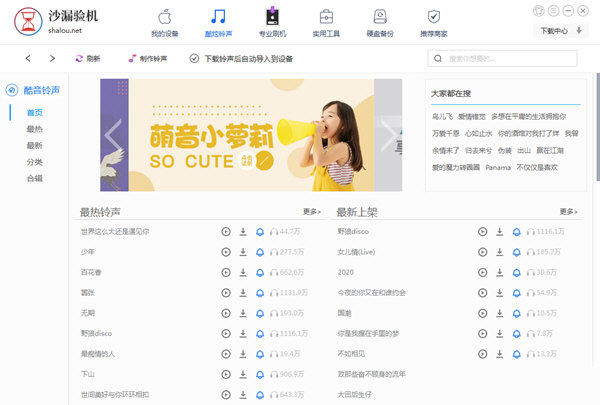Select 分类 category in the sidebar
This screenshot has width=600, height=405.
[34, 161]
